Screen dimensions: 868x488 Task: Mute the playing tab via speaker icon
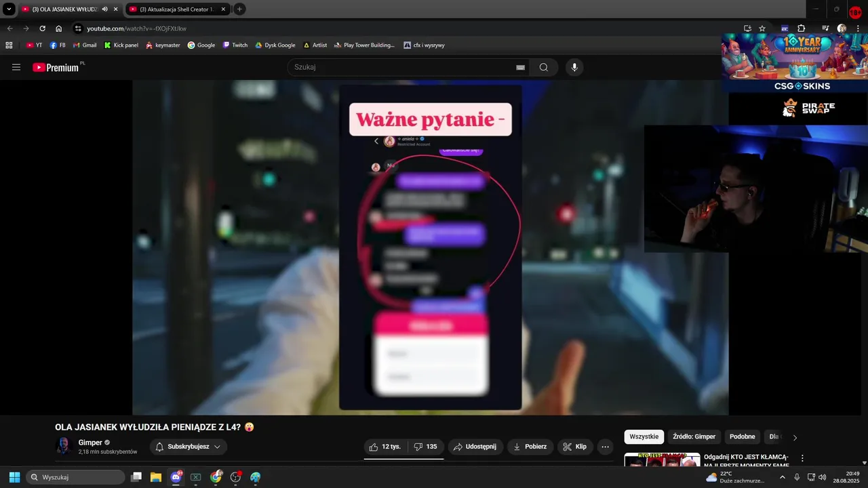tap(104, 9)
